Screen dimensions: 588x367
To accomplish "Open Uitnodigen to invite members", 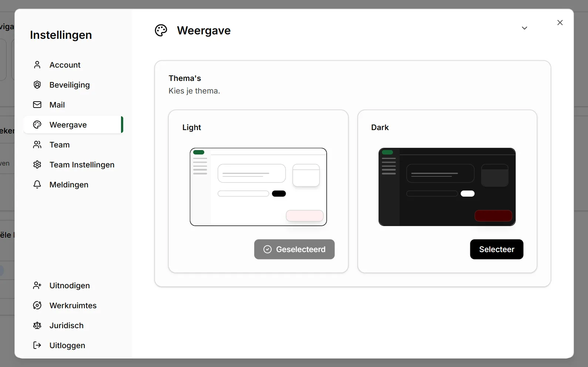I will pyautogui.click(x=73, y=285).
